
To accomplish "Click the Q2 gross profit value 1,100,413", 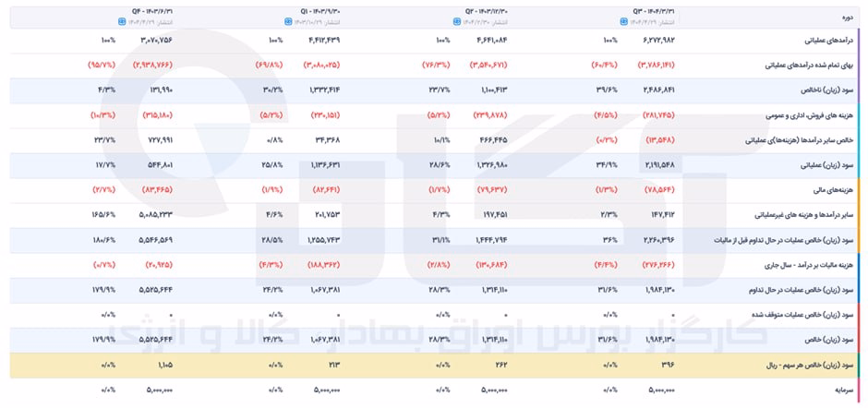I will (x=490, y=90).
